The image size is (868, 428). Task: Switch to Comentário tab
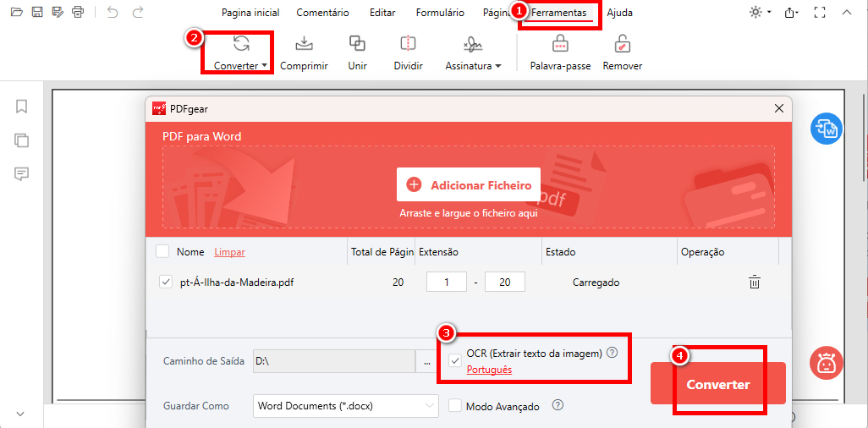coord(322,12)
